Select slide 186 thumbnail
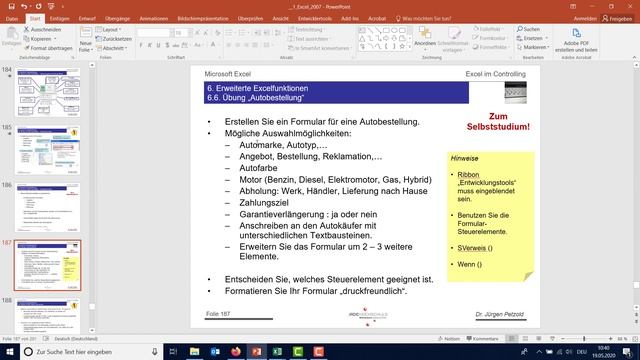640x360 pixels. (48, 208)
